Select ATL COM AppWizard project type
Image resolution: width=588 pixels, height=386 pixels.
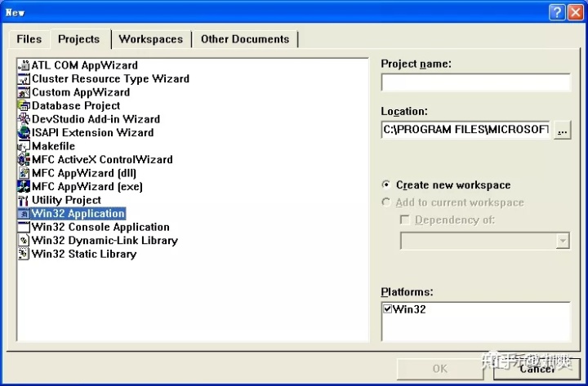(x=85, y=65)
